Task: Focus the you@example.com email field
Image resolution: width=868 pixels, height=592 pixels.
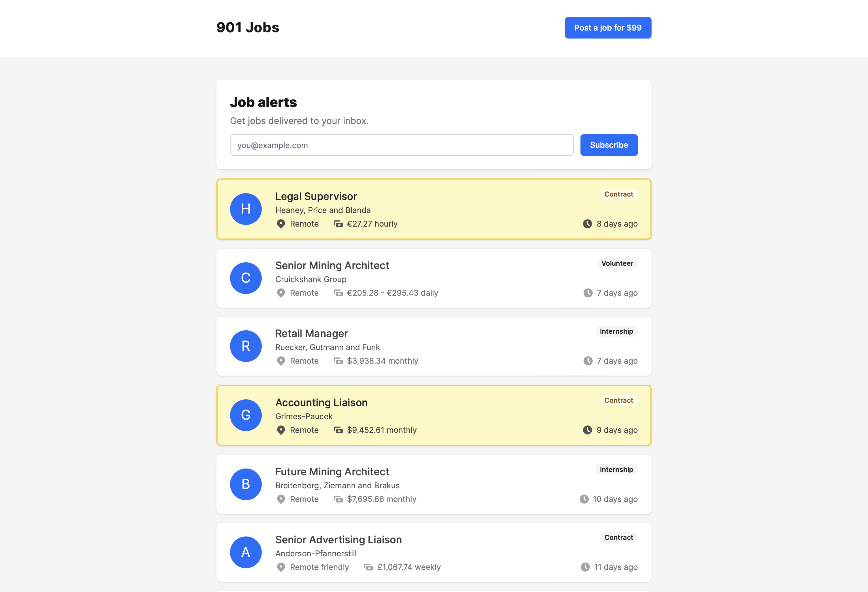Action: (x=401, y=145)
